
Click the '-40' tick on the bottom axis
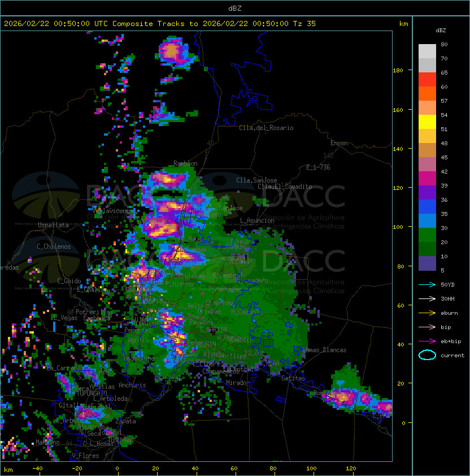pos(37,469)
